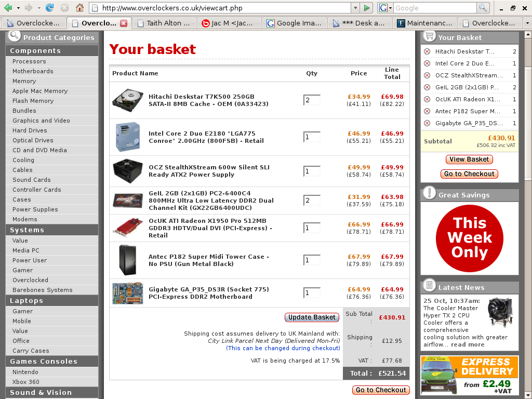Remove Hitachi Deskstar from sidebar basket
The height and width of the screenshot is (399, 532).
point(427,51)
